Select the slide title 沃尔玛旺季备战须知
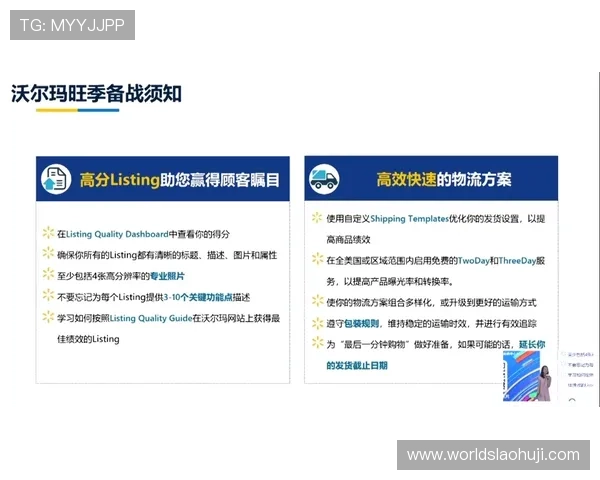This screenshot has height=480, width=600. [x=96, y=94]
